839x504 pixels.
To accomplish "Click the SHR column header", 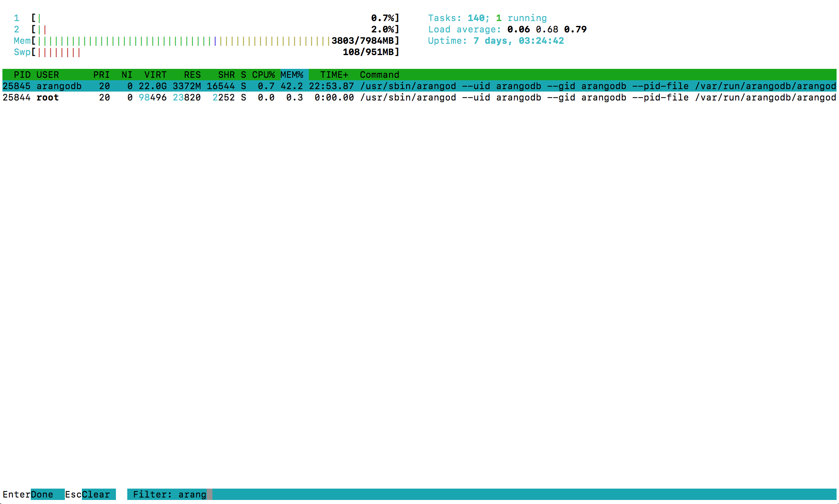I will click(227, 75).
